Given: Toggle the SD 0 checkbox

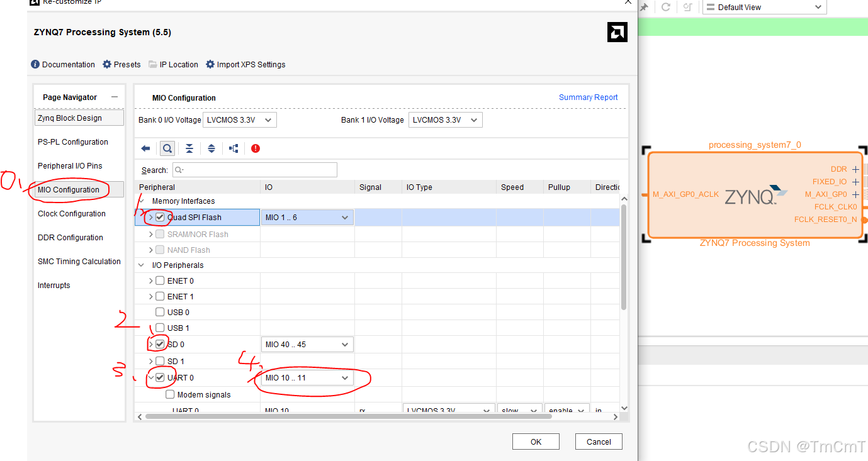Looking at the screenshot, I should [x=160, y=344].
